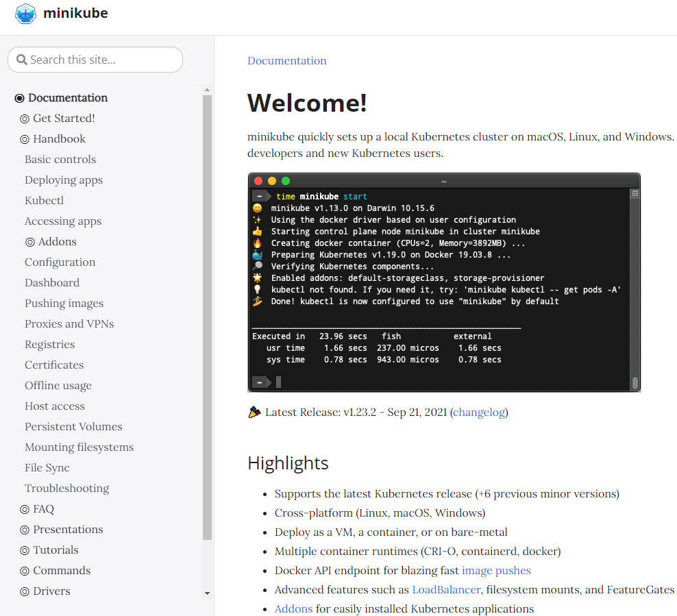The image size is (677, 616).
Task: Click the minikube site title
Action: [75, 13]
